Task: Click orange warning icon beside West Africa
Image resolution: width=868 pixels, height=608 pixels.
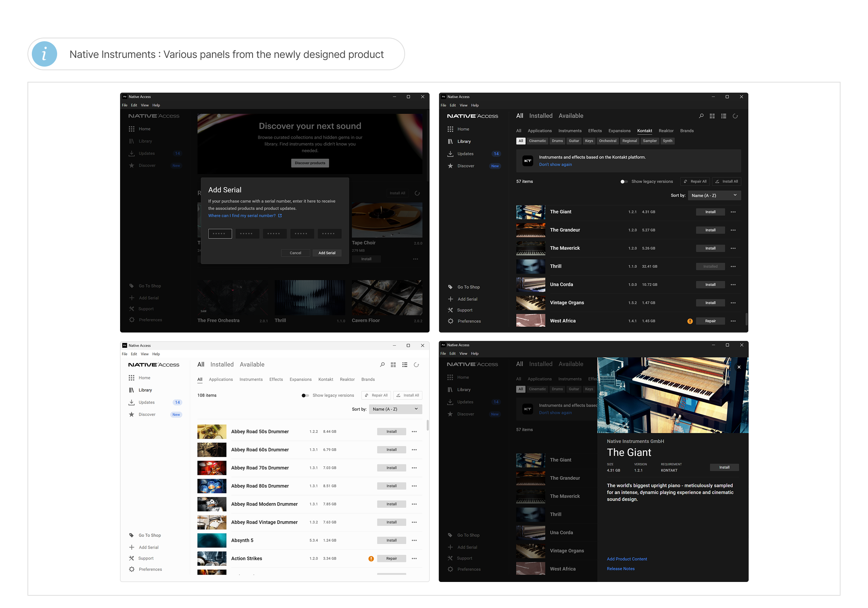Action: (690, 321)
